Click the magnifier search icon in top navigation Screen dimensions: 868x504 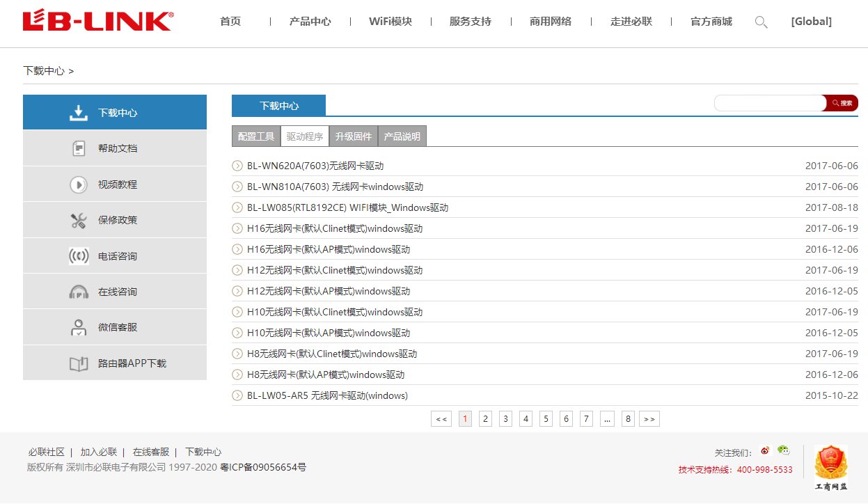pos(761,22)
